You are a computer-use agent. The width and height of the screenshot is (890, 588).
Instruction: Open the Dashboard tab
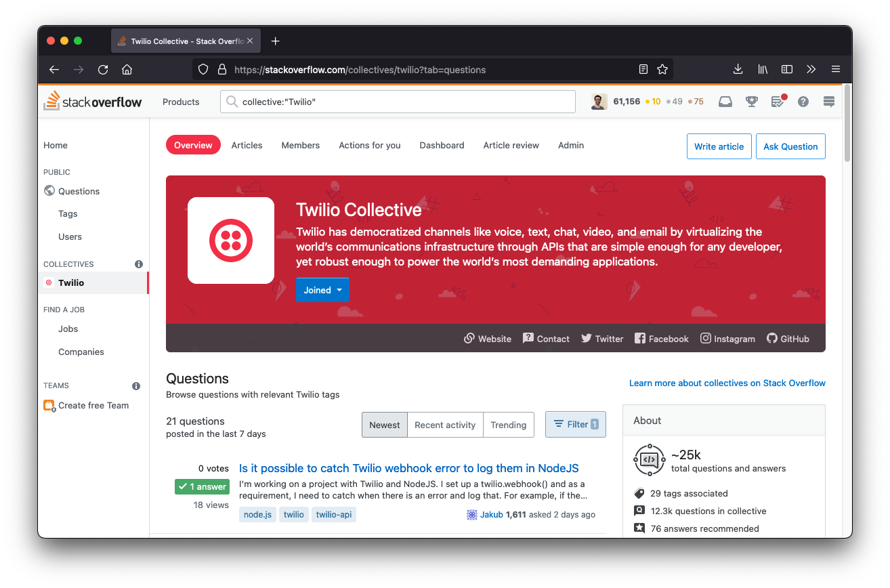click(x=442, y=145)
